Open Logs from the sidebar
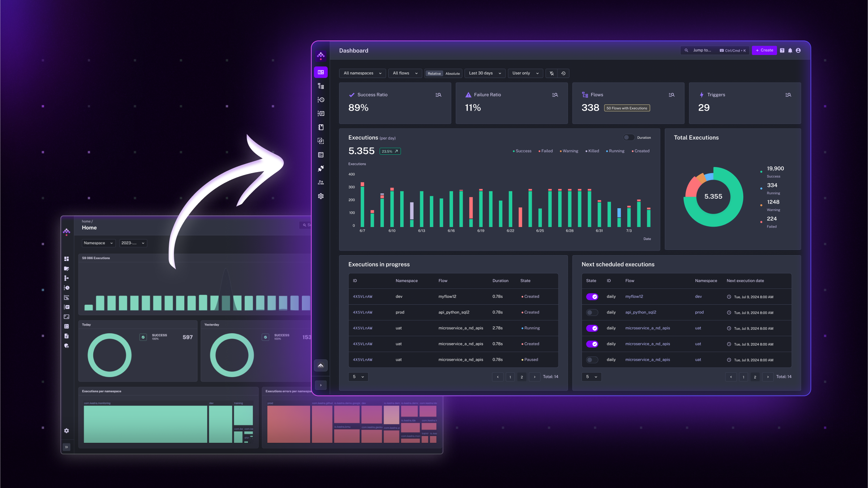868x488 pixels. pyautogui.click(x=321, y=113)
